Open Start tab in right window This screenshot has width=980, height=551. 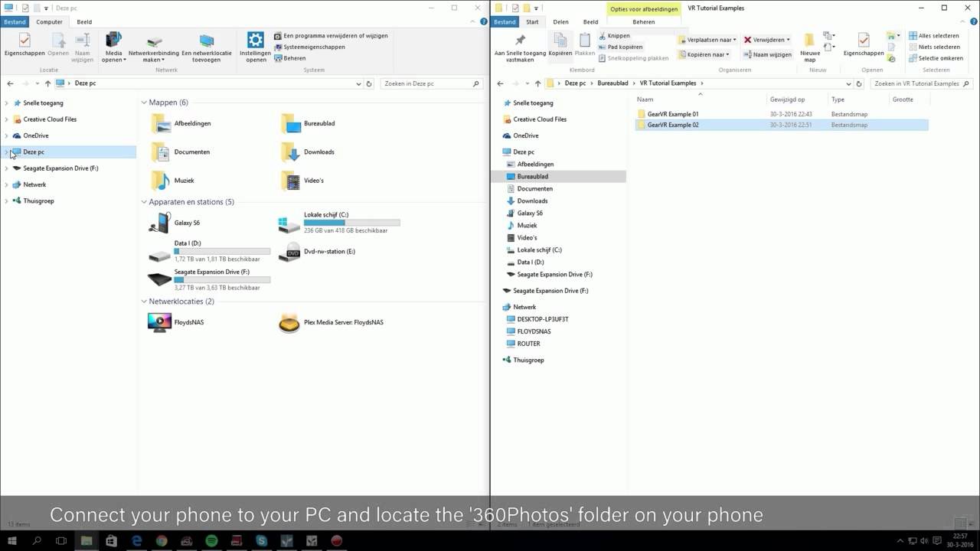[532, 22]
